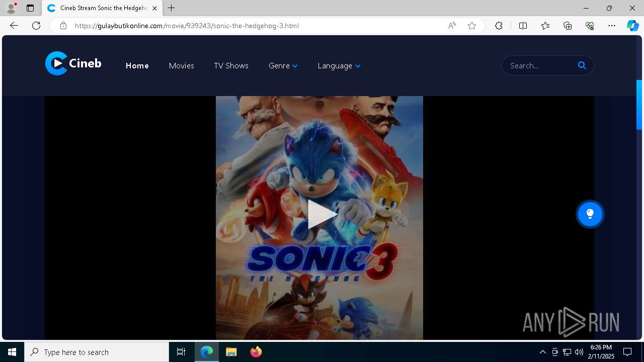Expand the Language dropdown
The height and width of the screenshot is (362, 644).
339,66
